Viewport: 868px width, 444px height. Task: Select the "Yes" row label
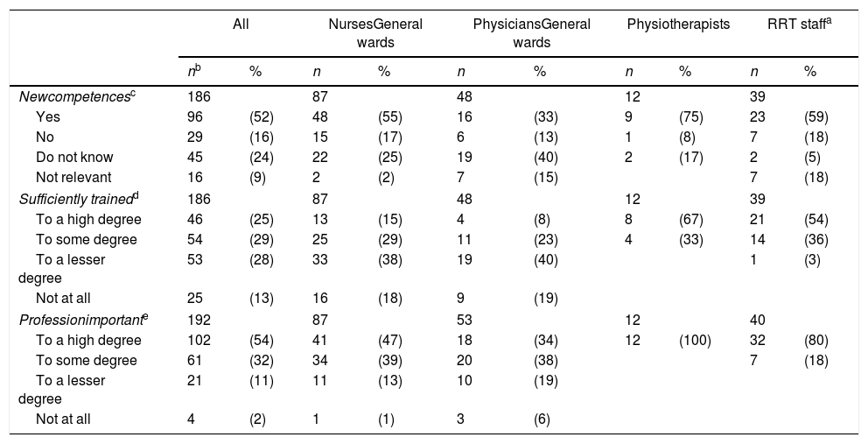[x=46, y=116]
